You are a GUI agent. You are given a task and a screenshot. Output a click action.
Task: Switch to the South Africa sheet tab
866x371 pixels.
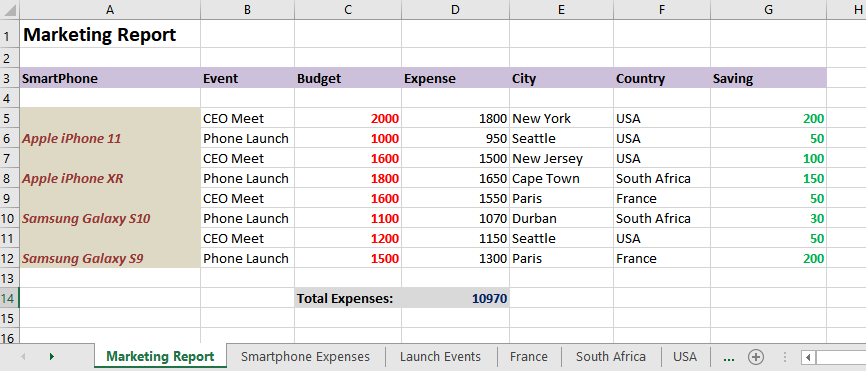tap(611, 357)
